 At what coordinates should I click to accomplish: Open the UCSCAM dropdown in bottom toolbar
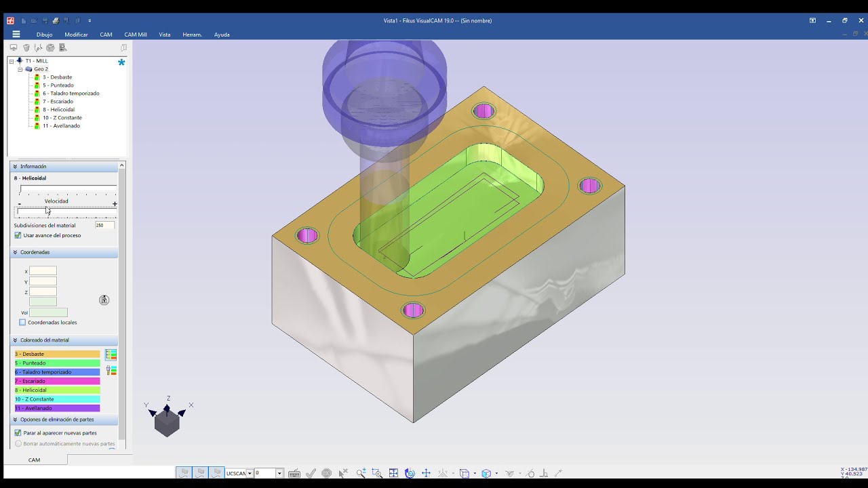tap(250, 473)
